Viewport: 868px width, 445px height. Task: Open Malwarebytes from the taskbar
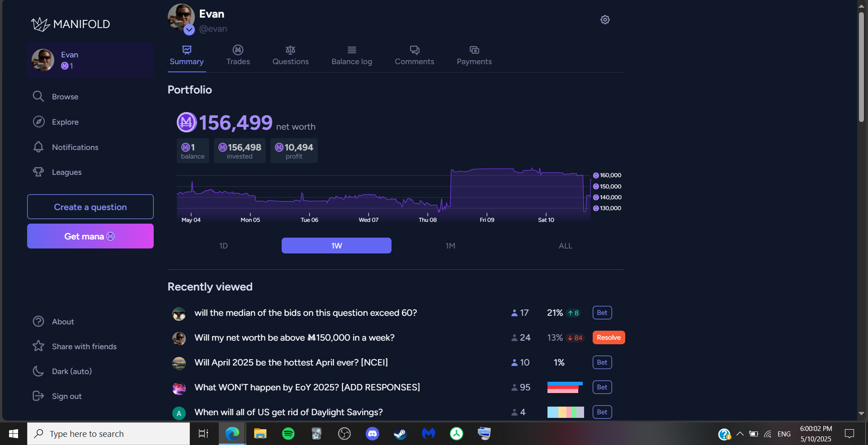click(x=428, y=434)
